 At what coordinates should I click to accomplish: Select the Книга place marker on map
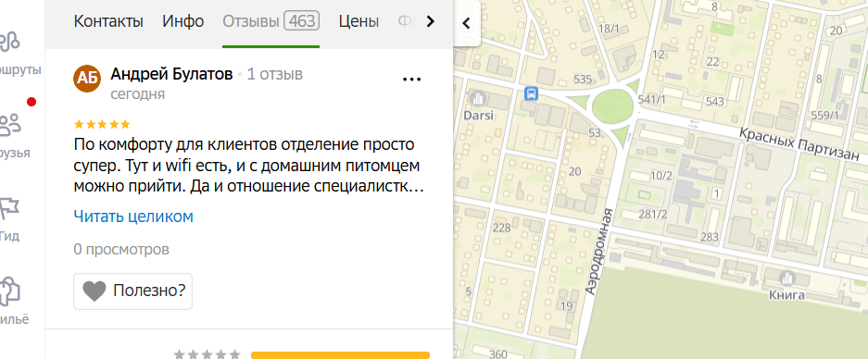click(786, 279)
